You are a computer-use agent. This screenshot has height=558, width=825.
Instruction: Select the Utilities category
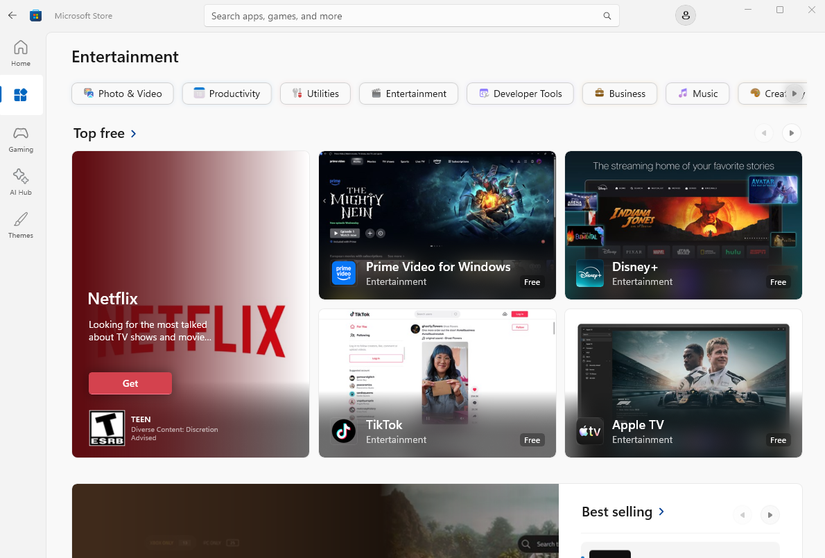(315, 94)
